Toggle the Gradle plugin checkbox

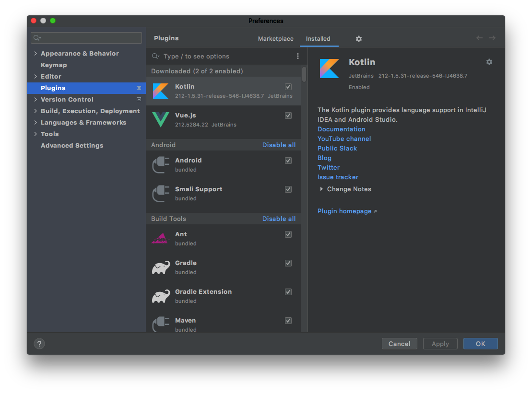(x=288, y=264)
